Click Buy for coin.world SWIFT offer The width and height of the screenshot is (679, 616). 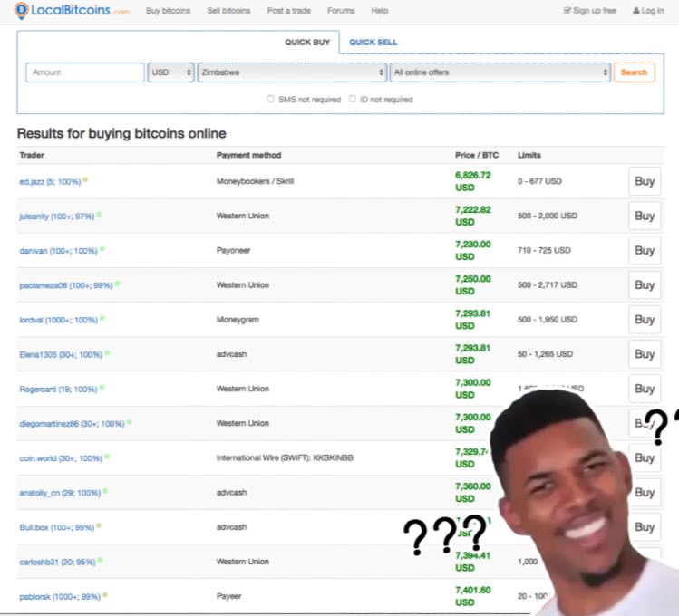(x=645, y=458)
